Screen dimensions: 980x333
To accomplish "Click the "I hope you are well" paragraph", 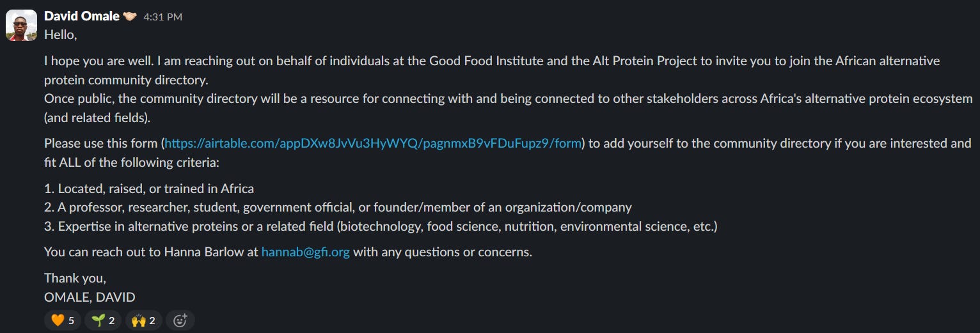I will tap(492, 70).
